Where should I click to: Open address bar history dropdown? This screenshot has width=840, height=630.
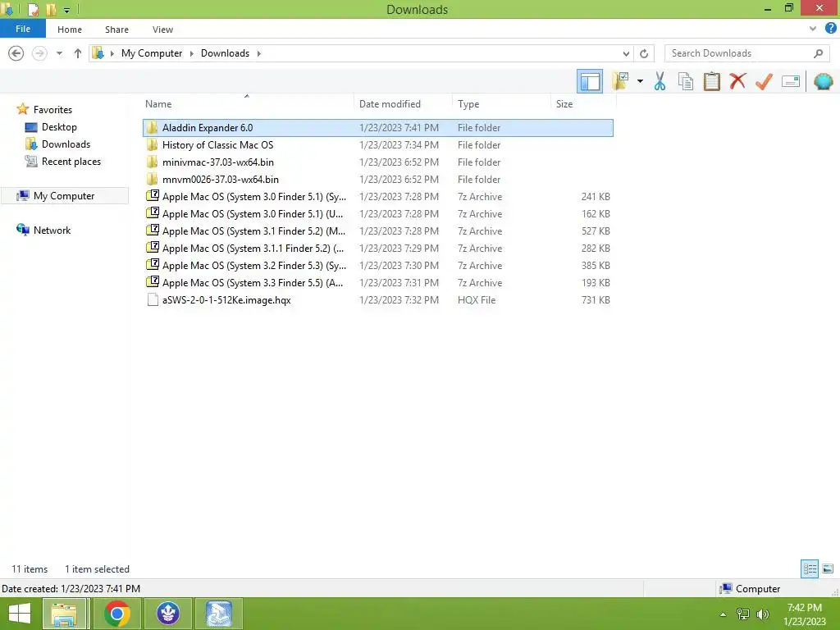point(626,53)
